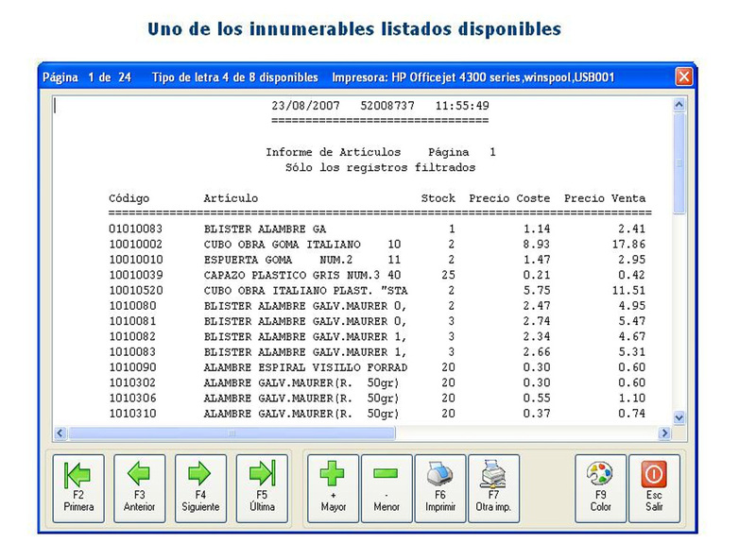Click the Artículo column header text
Screen dimensions: 756x543
[x=231, y=198]
